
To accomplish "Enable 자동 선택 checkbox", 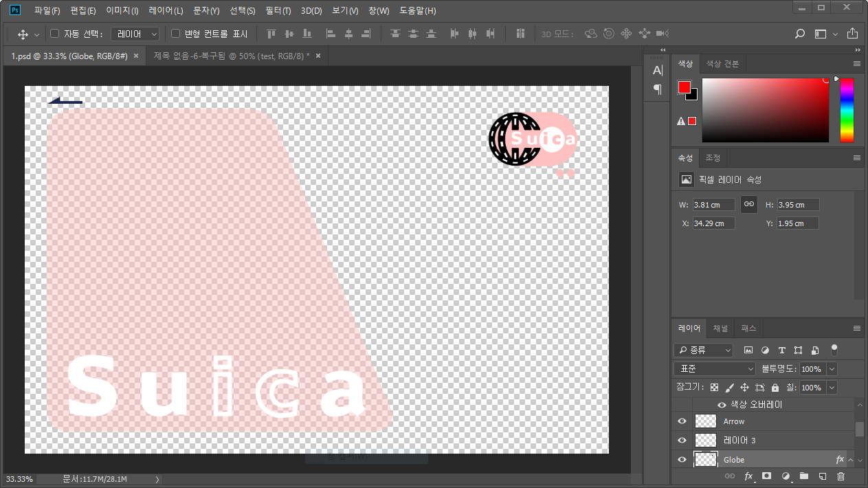I will [55, 34].
